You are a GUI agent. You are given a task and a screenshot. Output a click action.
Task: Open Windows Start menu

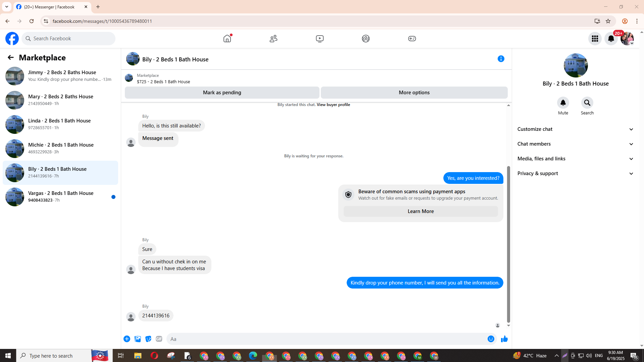point(8,356)
